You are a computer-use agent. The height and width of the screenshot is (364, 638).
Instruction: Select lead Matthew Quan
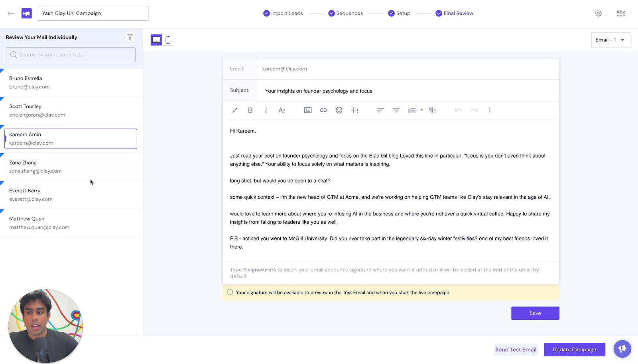tap(71, 223)
